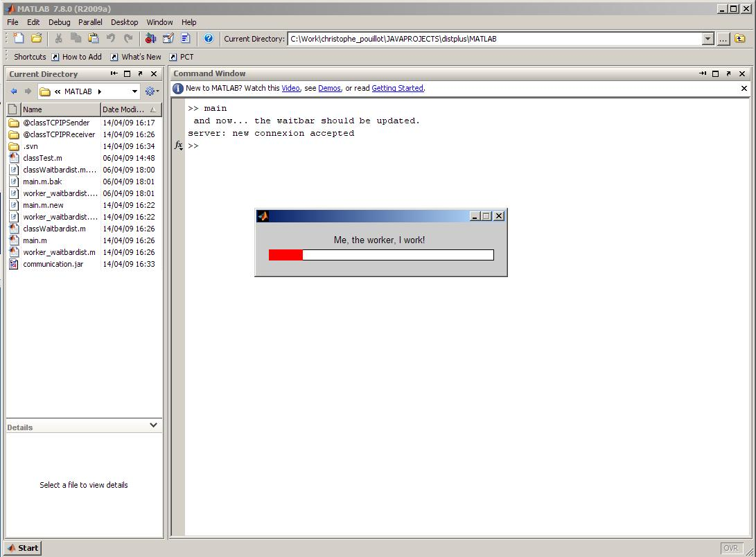Click the blue Help question mark icon
The height and width of the screenshot is (557, 756).
(x=208, y=39)
